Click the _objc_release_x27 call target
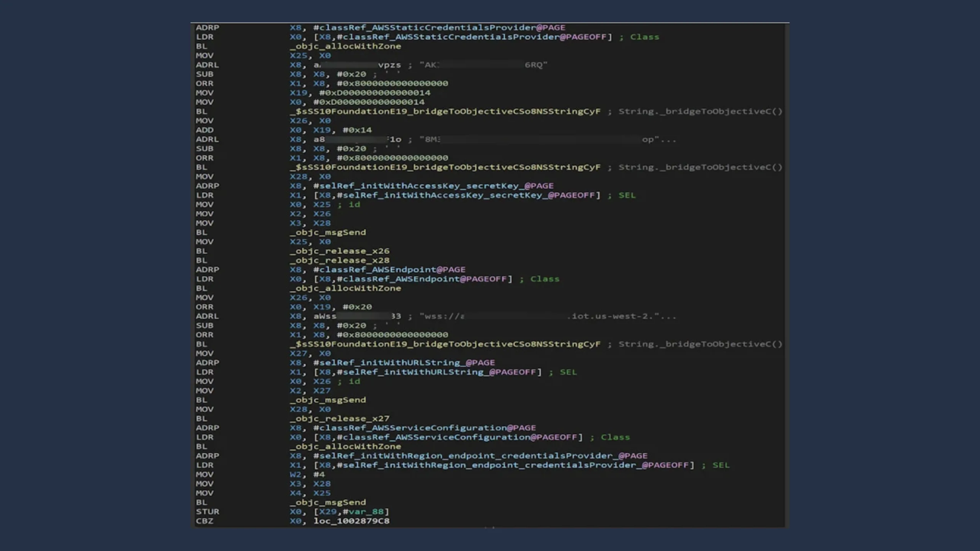Screen dimensions: 980x551 pos(340,419)
